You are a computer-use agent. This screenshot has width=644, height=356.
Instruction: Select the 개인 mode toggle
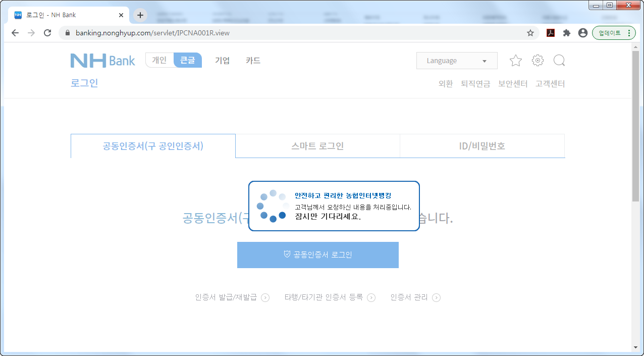pyautogui.click(x=159, y=60)
